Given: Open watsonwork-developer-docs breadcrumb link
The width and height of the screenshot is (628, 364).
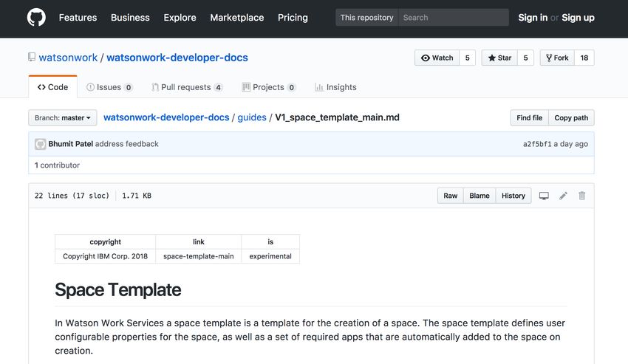Looking at the screenshot, I should click(x=166, y=117).
